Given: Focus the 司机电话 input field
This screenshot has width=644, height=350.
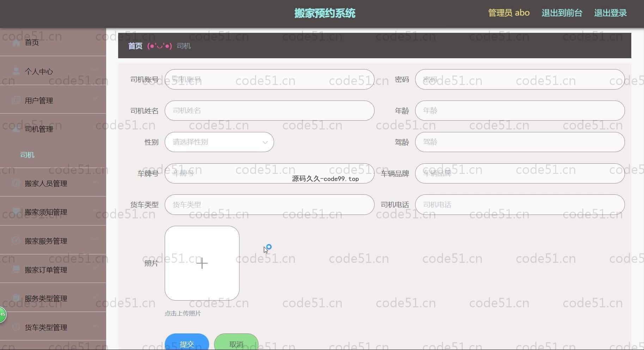Looking at the screenshot, I should [520, 205].
